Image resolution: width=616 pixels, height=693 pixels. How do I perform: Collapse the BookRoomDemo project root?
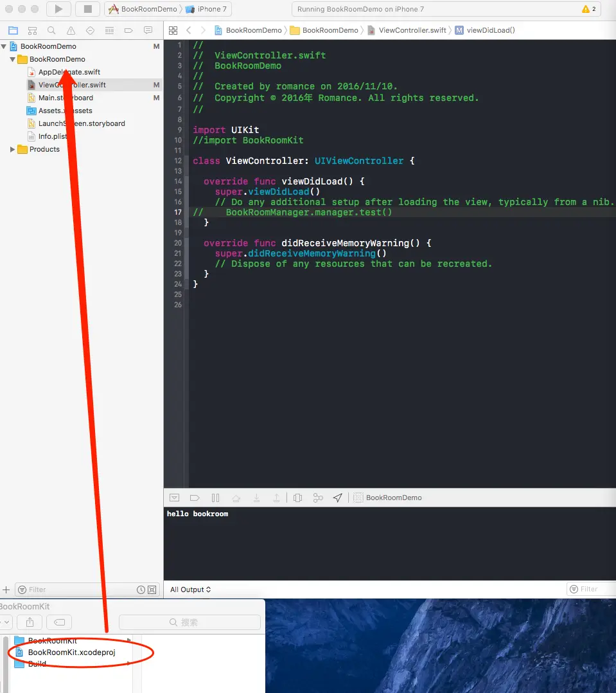coord(4,46)
